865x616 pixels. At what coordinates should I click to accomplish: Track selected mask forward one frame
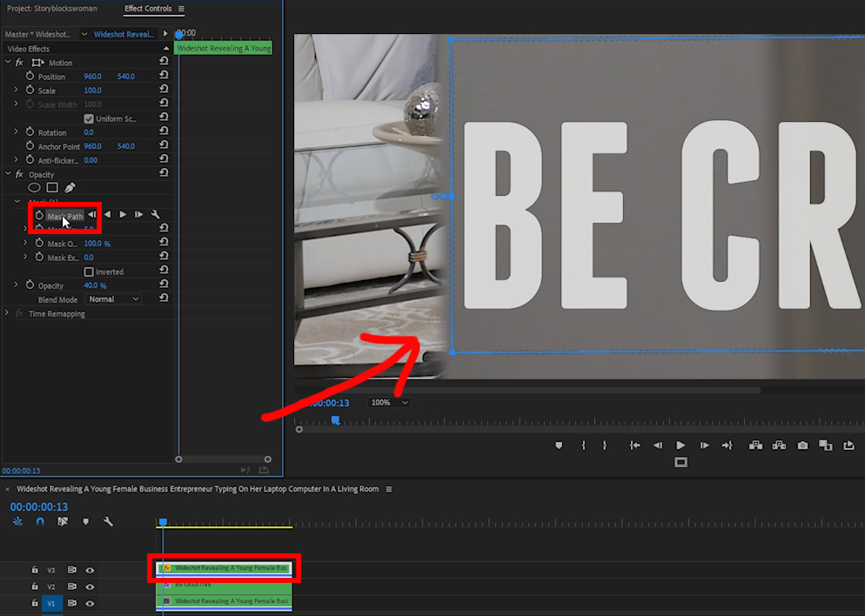(139, 215)
